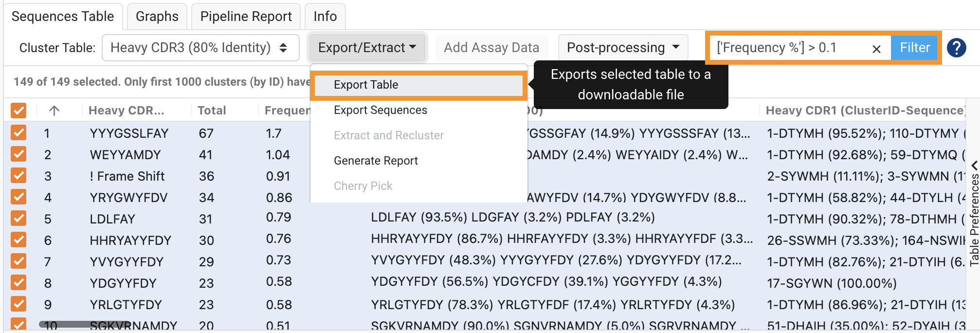Screen dimensions: 980x333
Task: Toggle the select-all header checkbox
Action: pos(18,111)
